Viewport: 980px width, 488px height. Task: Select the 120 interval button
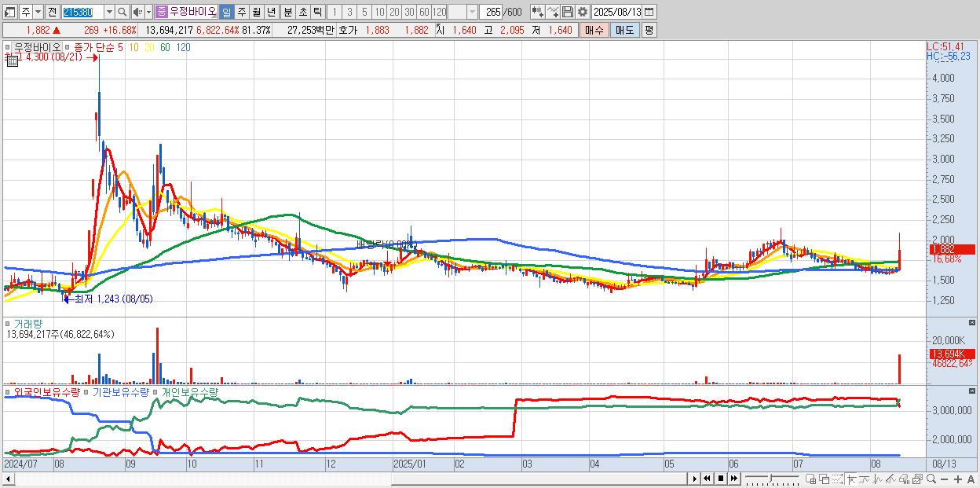click(x=439, y=12)
